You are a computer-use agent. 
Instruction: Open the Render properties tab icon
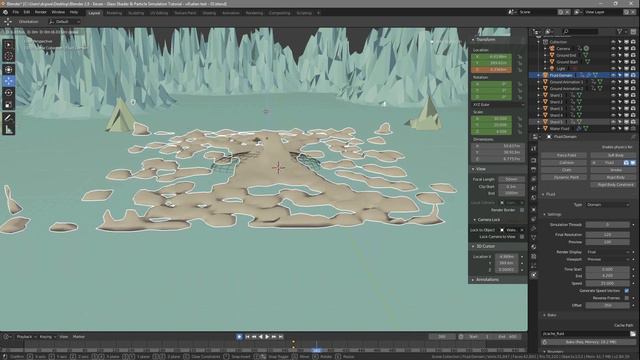click(534, 160)
